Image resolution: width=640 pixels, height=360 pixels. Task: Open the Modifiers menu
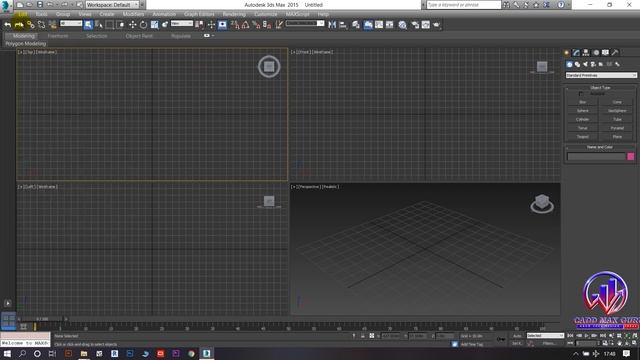click(133, 14)
